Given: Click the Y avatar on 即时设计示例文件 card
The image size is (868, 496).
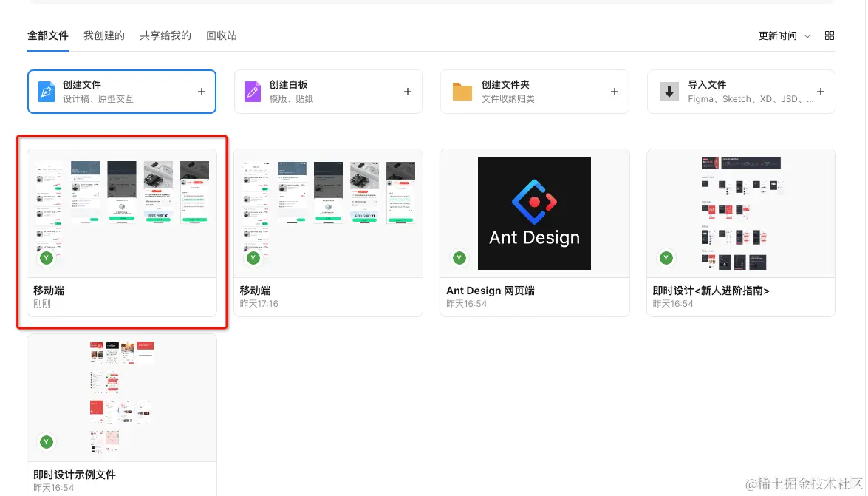Looking at the screenshot, I should point(47,442).
